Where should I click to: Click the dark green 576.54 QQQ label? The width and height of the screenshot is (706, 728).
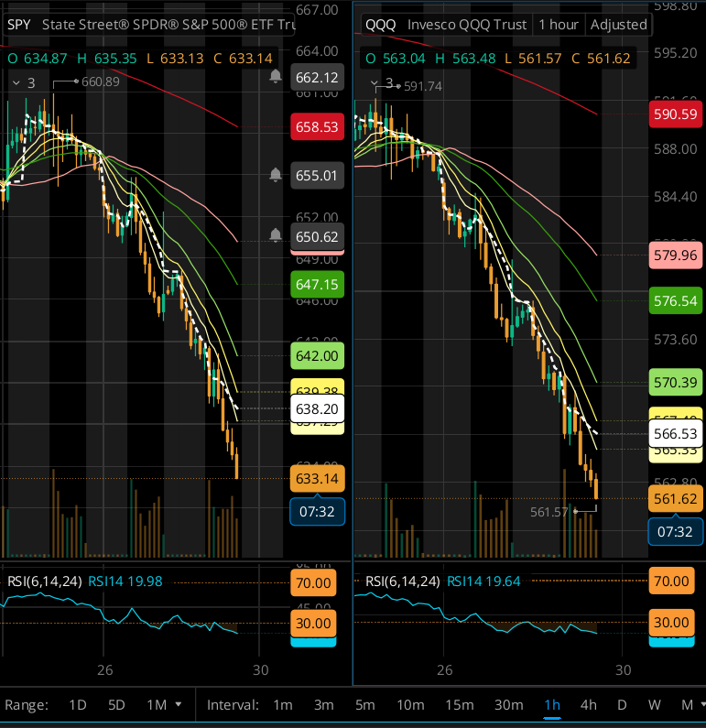pyautogui.click(x=676, y=301)
